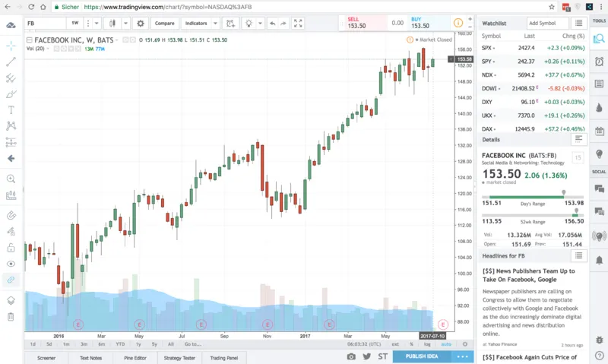608x364 pixels.
Task: Open the Trading Panel tab
Action: tap(223, 358)
